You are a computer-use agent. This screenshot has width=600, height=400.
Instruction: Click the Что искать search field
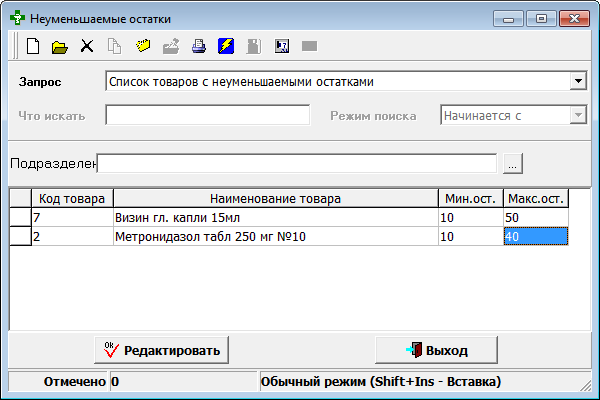(208, 115)
